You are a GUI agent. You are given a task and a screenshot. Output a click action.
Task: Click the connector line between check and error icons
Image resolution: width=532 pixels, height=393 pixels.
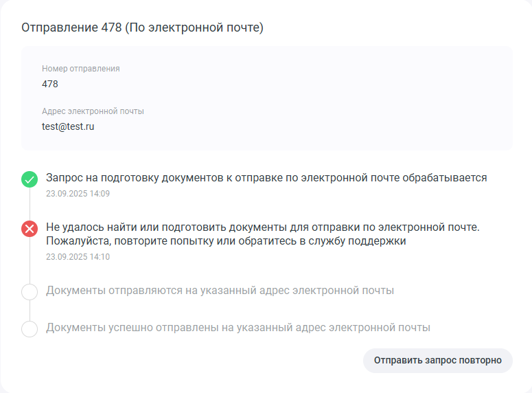pyautogui.click(x=30, y=205)
